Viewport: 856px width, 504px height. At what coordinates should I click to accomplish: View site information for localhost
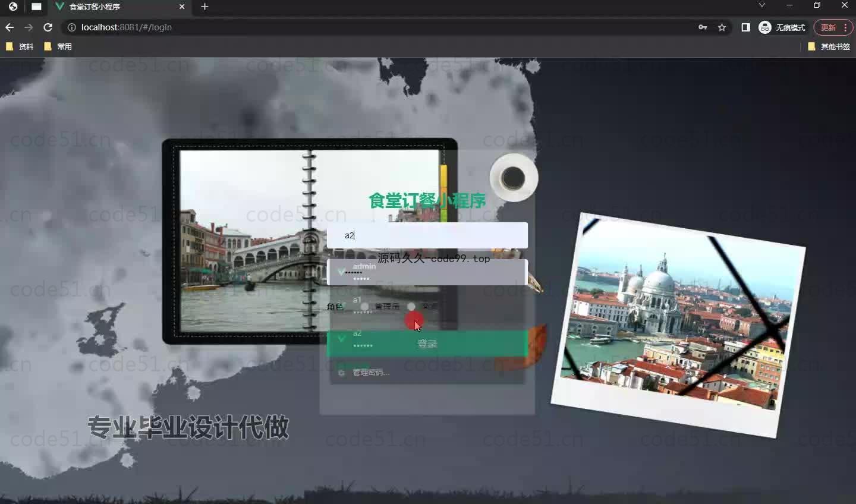pos(71,27)
